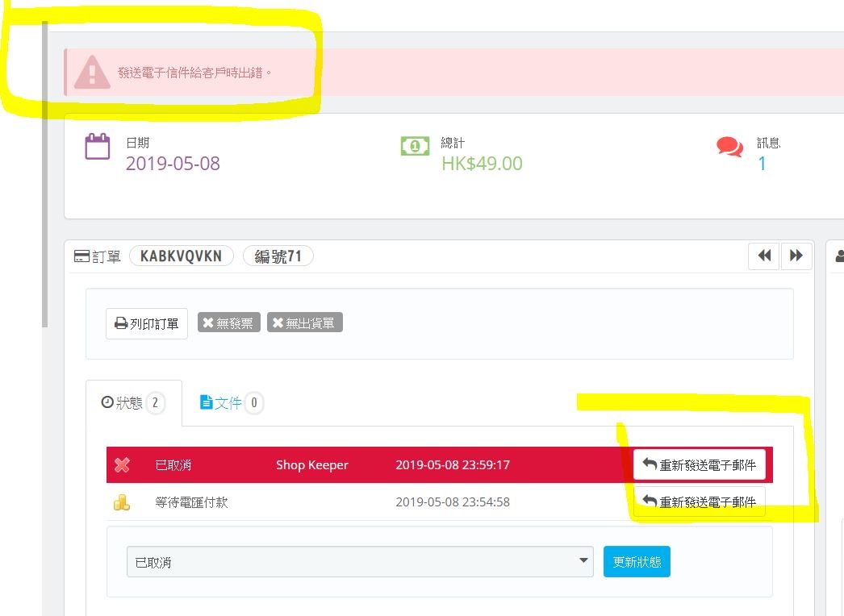The image size is (844, 616).
Task: Click the green money total icon
Action: (x=415, y=146)
